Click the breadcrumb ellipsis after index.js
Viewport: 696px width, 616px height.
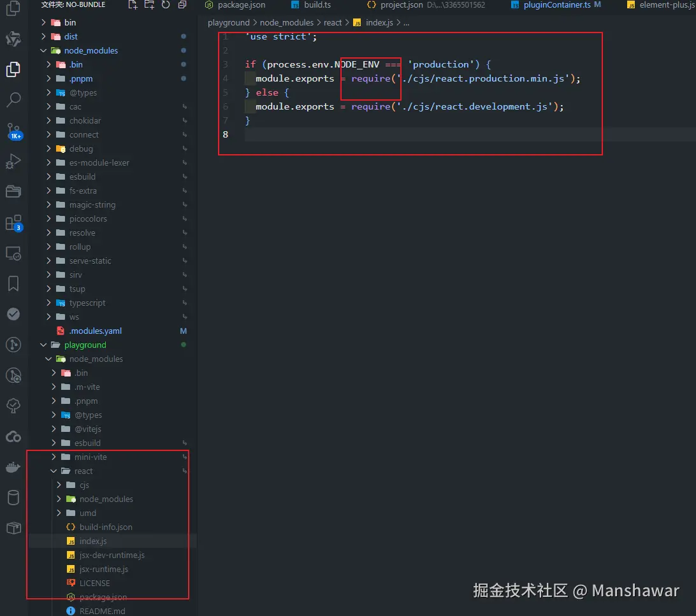(x=406, y=23)
